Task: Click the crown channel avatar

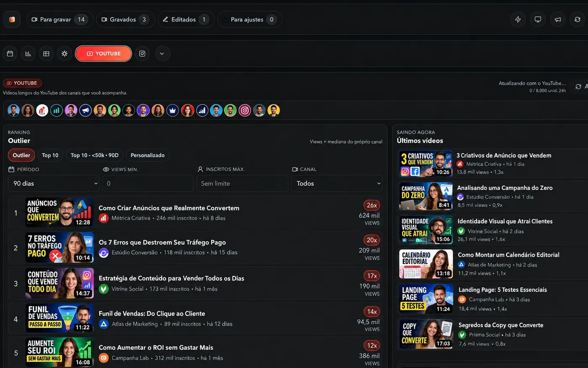Action: [x=173, y=110]
